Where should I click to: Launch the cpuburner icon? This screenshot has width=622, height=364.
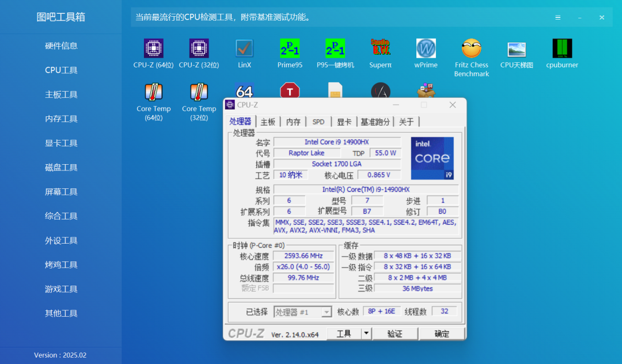(x=562, y=48)
